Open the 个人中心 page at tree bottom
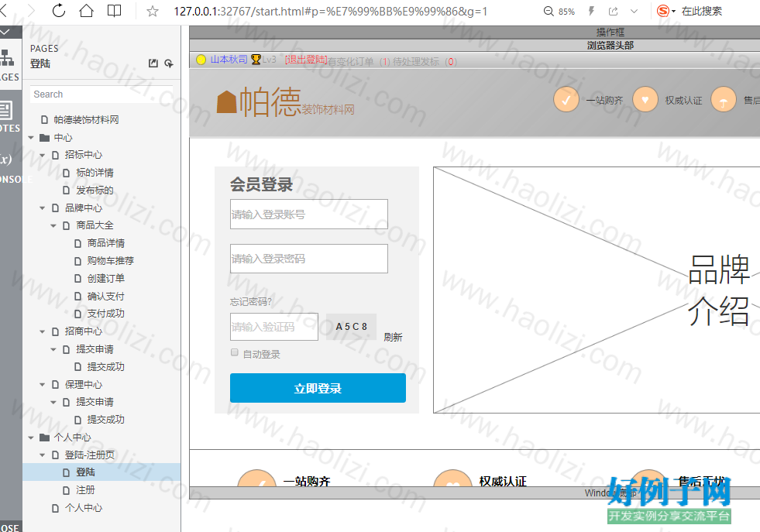 point(84,508)
